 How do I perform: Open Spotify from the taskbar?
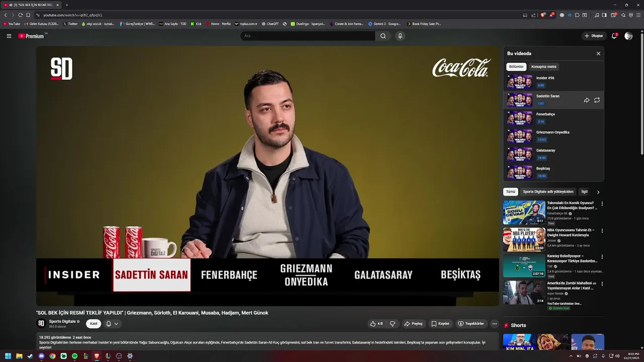coord(74,356)
